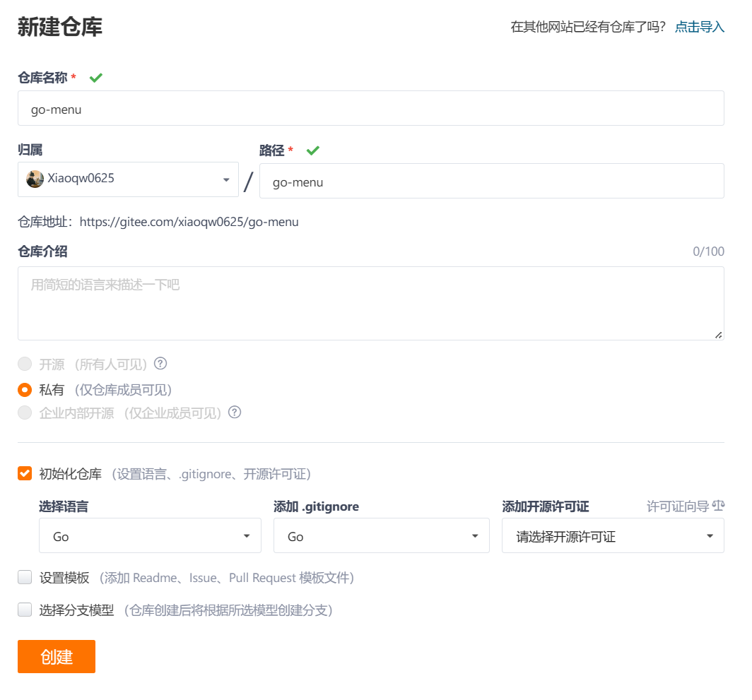
Task: Click the 路径 input field
Action: (492, 181)
